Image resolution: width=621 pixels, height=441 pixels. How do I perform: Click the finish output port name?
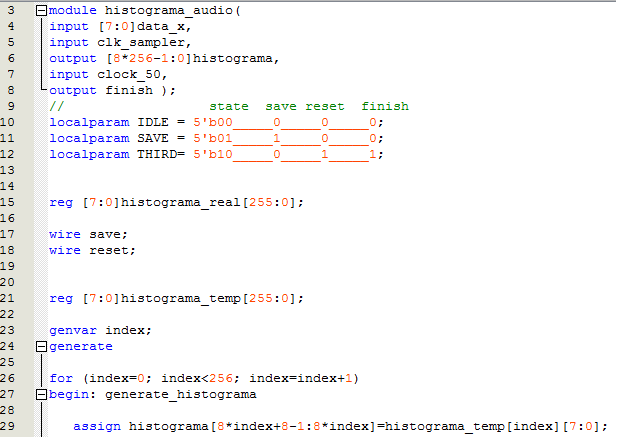point(129,91)
